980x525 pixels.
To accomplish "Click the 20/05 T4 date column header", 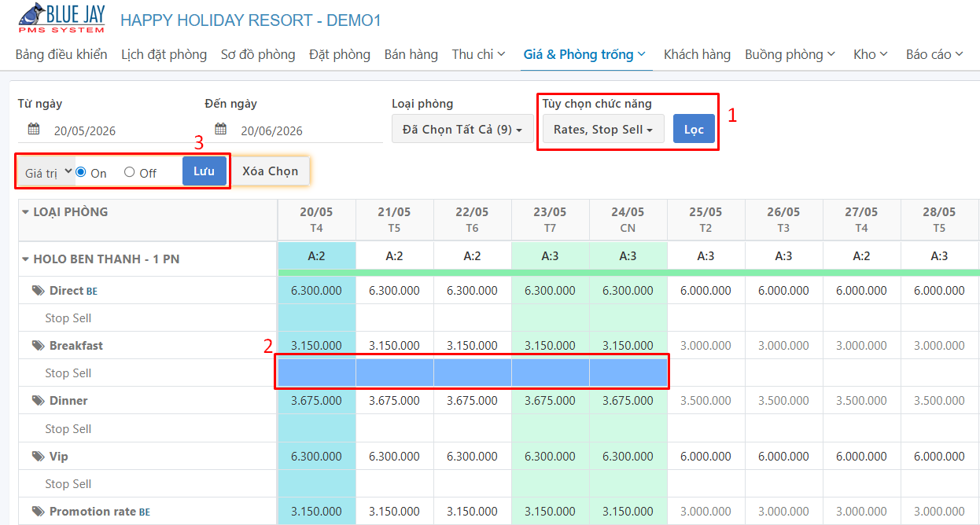I will click(x=317, y=220).
